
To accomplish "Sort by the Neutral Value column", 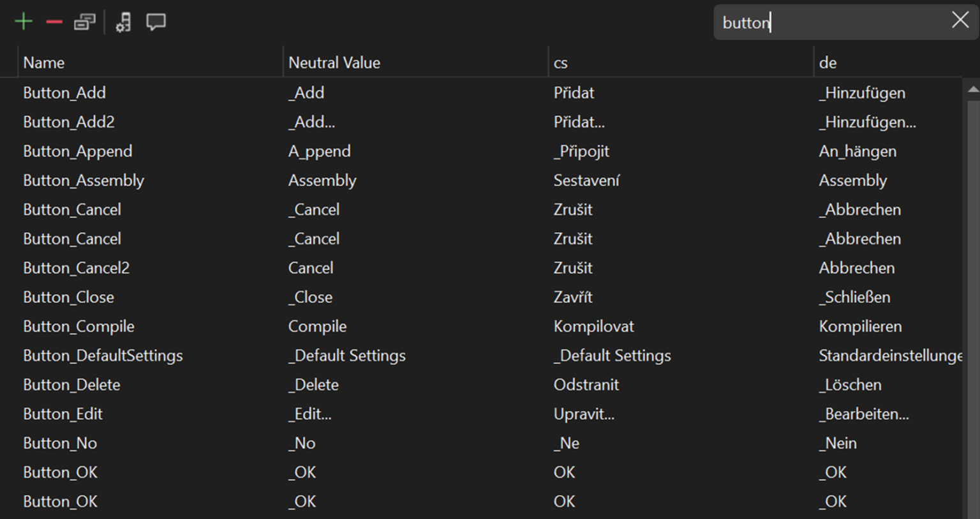I will 334,62.
